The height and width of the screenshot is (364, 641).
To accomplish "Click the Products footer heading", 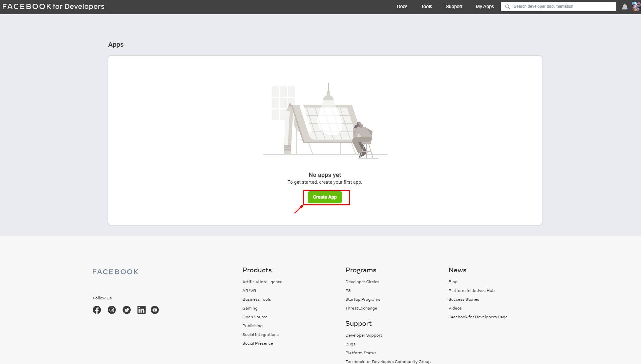I will tap(257, 270).
